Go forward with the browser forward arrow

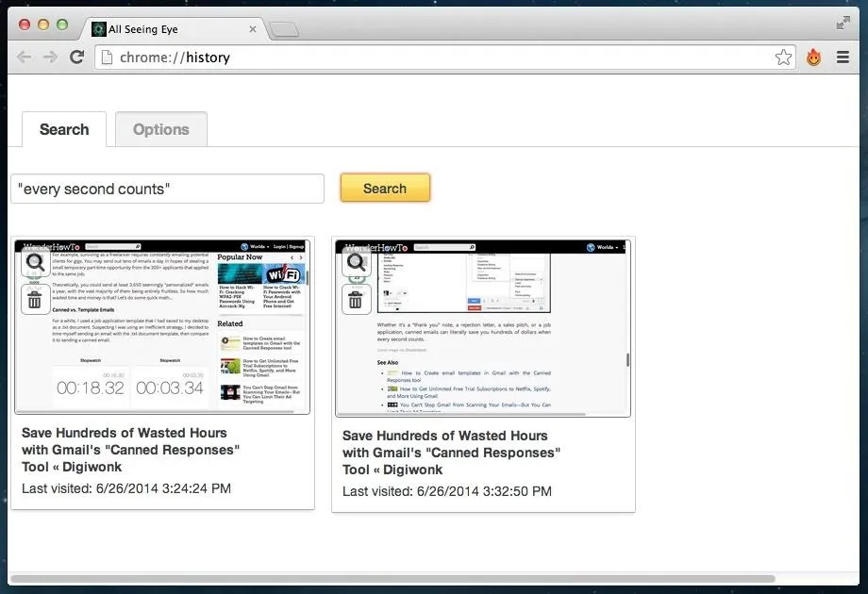coord(50,57)
